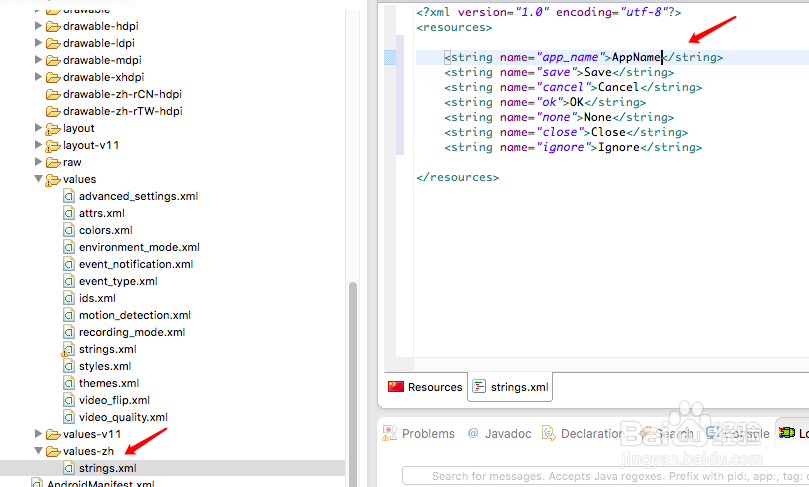
Task: Click the AppName value in the editor
Action: point(636,57)
